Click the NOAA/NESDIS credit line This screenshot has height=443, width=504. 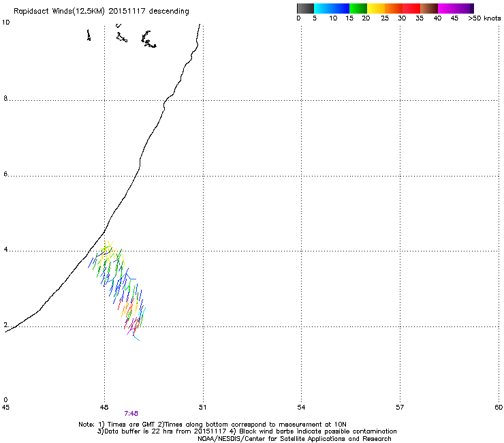coord(294,439)
